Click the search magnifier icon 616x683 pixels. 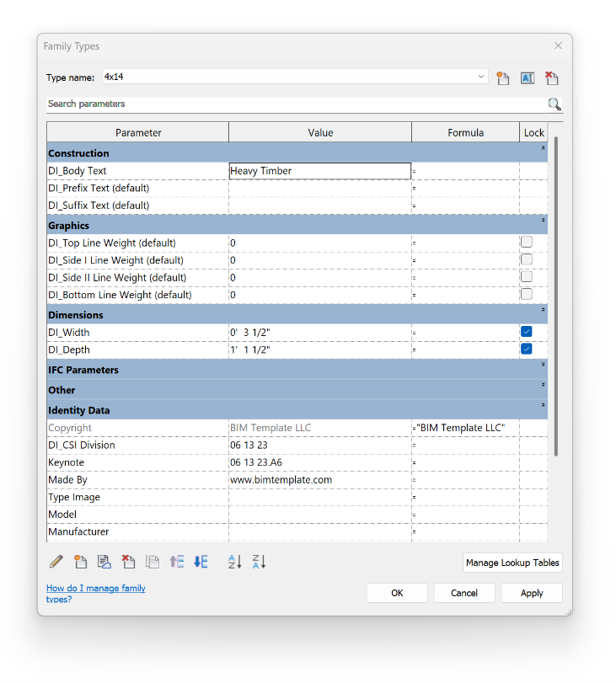[554, 104]
